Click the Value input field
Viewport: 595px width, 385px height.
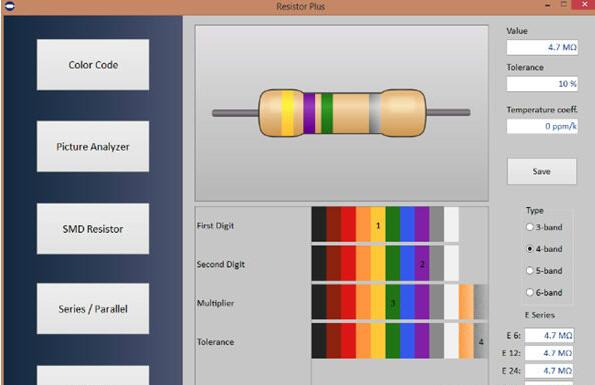542,47
